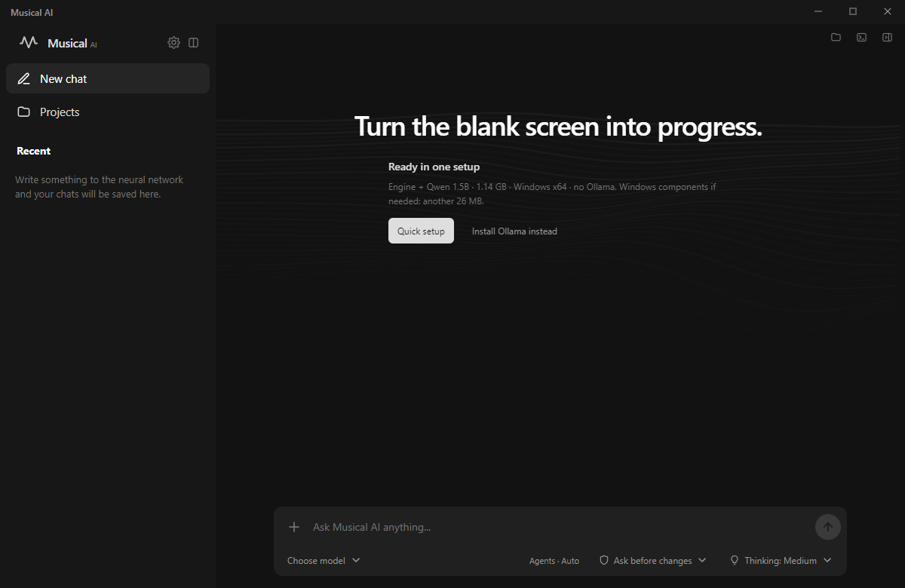Open Projects in the sidebar
Screen dimensions: 905x588
pyautogui.click(x=108, y=112)
